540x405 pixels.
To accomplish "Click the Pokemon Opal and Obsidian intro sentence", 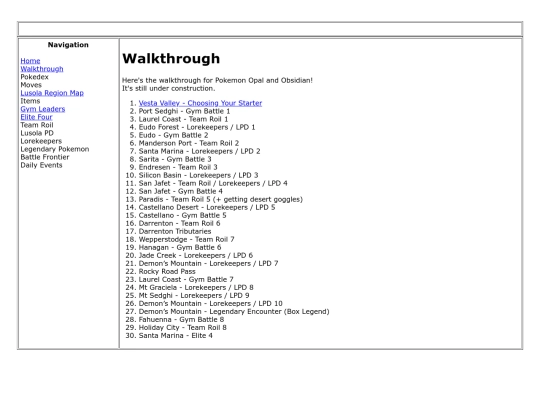I will pos(217,80).
